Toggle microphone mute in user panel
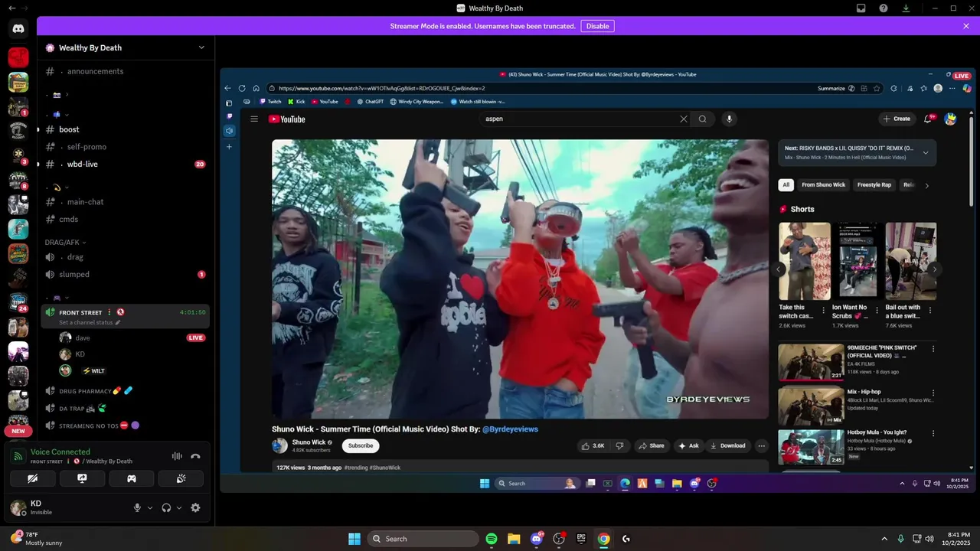 [138, 507]
